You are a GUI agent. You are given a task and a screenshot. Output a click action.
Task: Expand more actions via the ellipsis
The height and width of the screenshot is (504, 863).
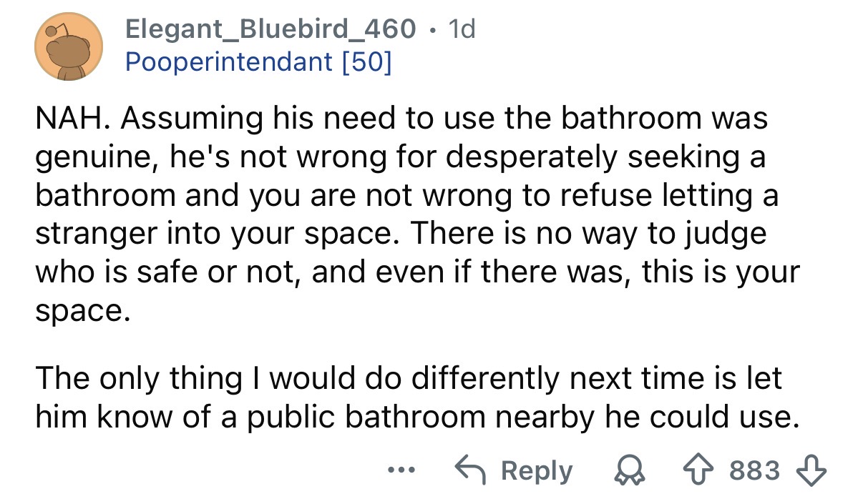[x=401, y=470]
